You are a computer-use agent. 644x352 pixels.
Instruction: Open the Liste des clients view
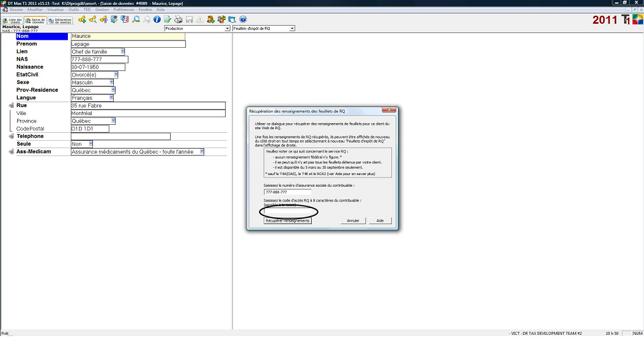point(13,20)
